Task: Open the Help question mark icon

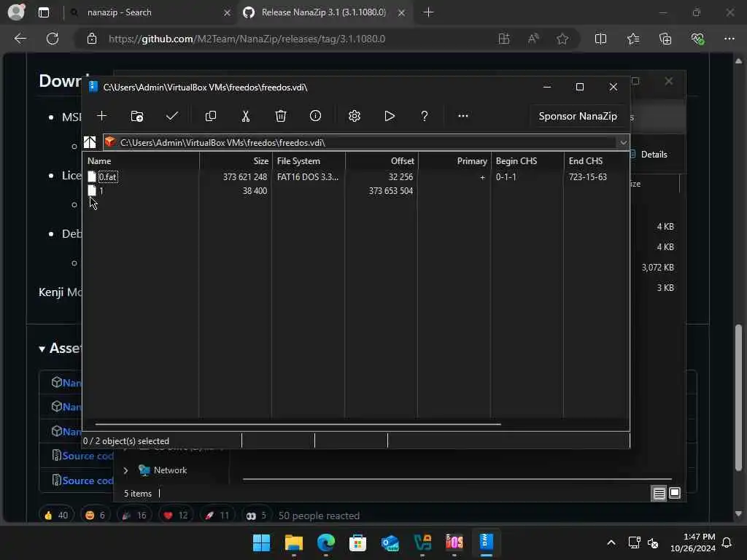Action: click(x=425, y=116)
